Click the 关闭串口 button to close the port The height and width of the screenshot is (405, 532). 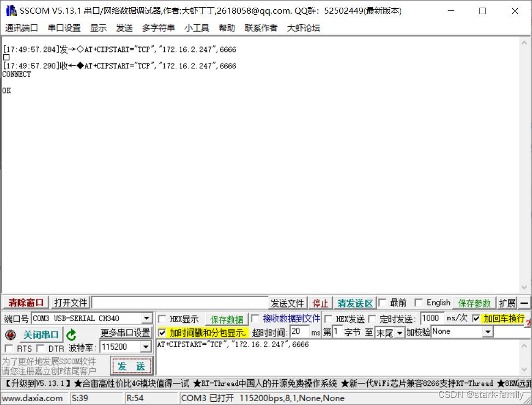(x=41, y=333)
